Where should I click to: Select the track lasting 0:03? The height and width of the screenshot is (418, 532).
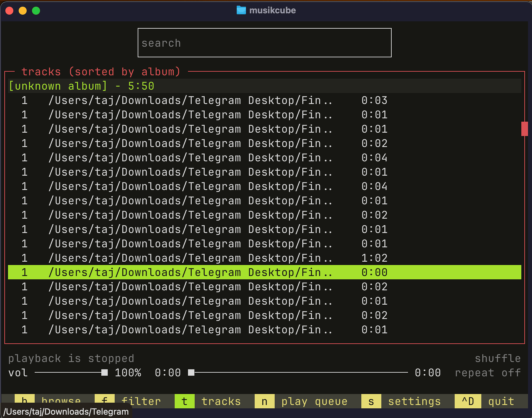tap(264, 100)
